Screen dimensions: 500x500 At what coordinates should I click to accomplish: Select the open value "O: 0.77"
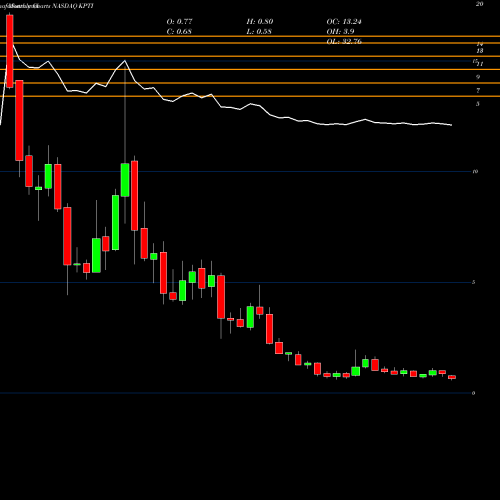pos(180,21)
